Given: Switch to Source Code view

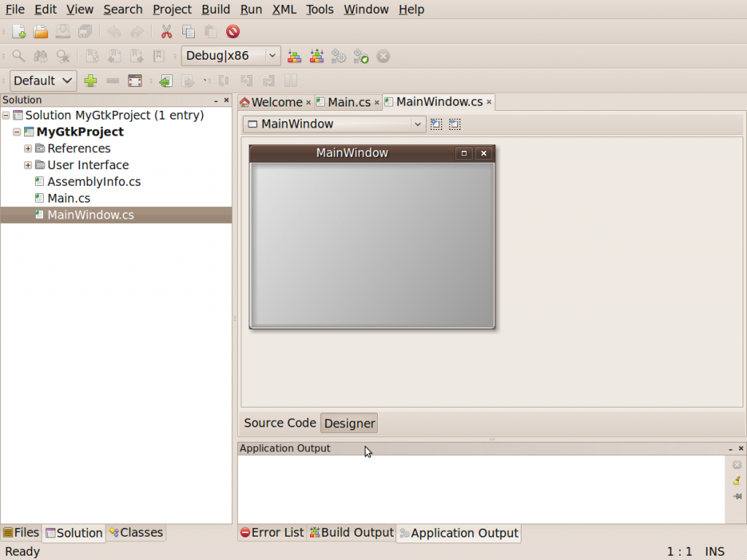Looking at the screenshot, I should [x=280, y=423].
